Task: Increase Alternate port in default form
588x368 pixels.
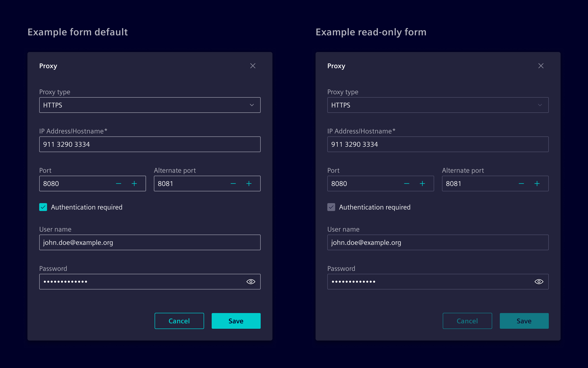Action: [249, 184]
